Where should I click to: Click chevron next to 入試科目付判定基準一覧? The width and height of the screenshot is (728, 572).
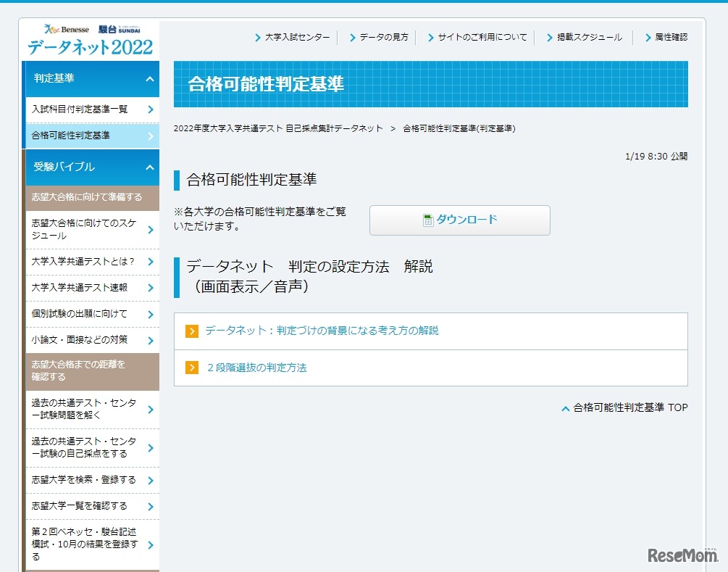[x=150, y=110]
